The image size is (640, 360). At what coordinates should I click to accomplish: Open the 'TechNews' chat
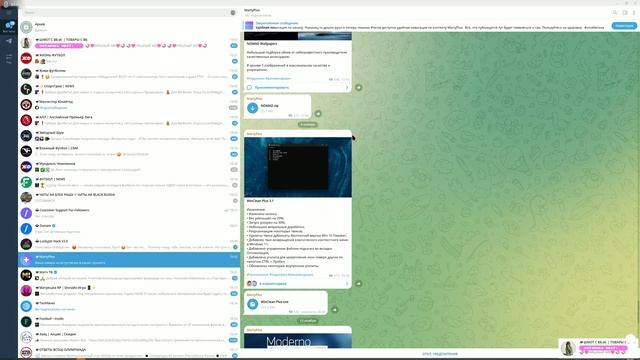(x=129, y=306)
